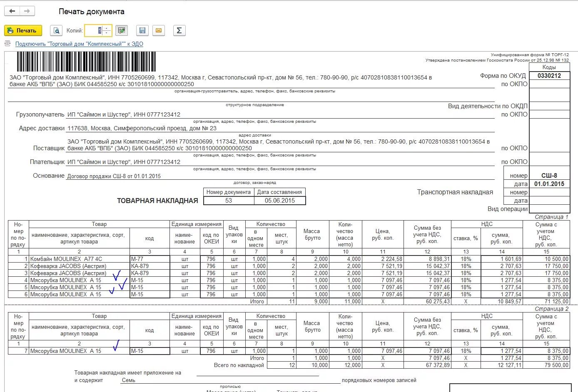The image size is (578, 392).
Task: Go forward with the right arrow button
Action: coord(27,11)
